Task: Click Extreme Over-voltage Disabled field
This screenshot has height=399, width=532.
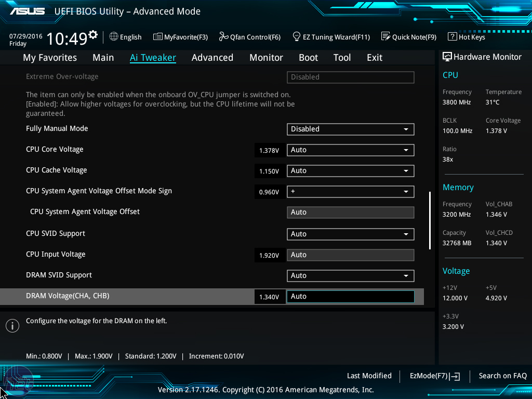Action: pyautogui.click(x=351, y=77)
